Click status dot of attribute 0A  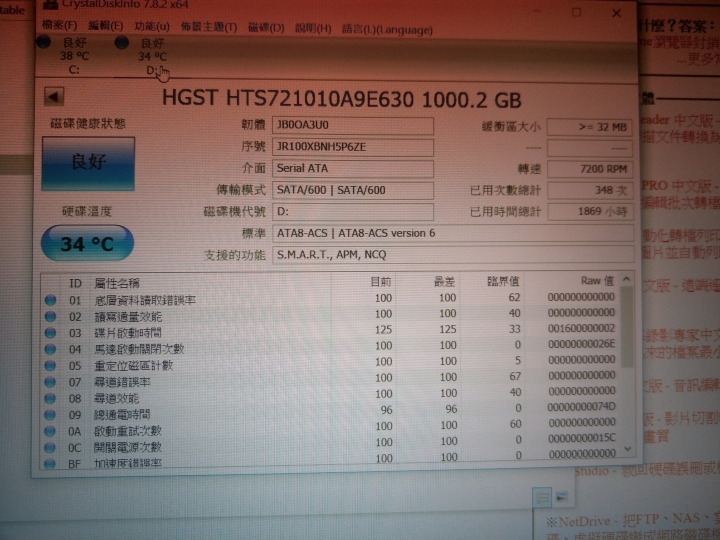point(51,431)
